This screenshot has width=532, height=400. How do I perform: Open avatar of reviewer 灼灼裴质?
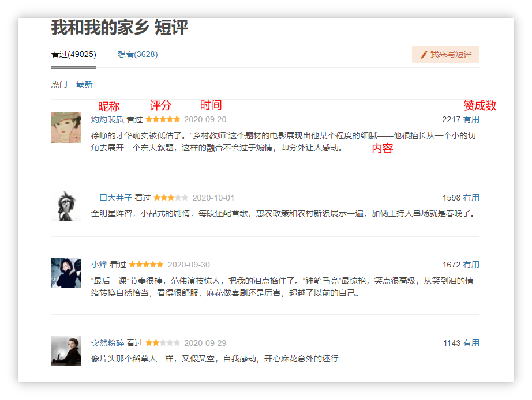coord(66,127)
